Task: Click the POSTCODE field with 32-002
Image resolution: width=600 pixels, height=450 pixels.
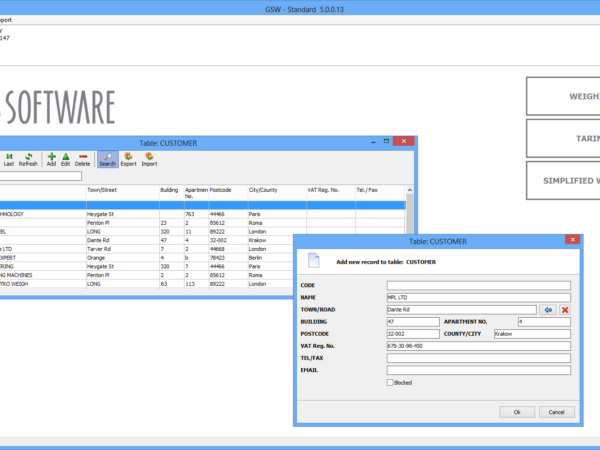Action: (413, 334)
